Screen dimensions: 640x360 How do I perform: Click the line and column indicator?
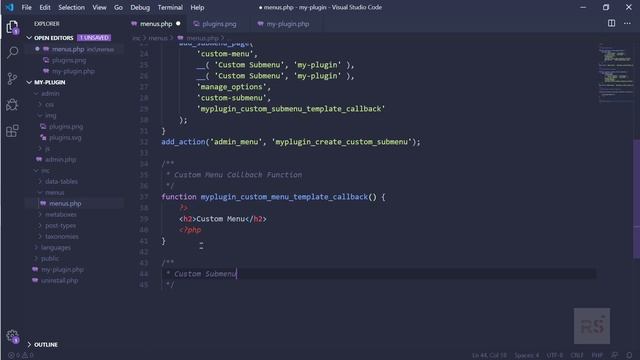[x=489, y=355]
